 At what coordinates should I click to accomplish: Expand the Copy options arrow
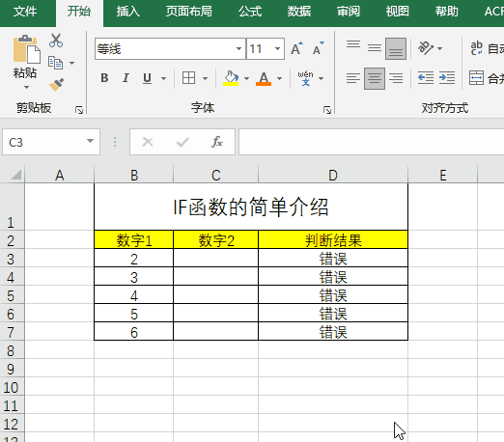72,63
